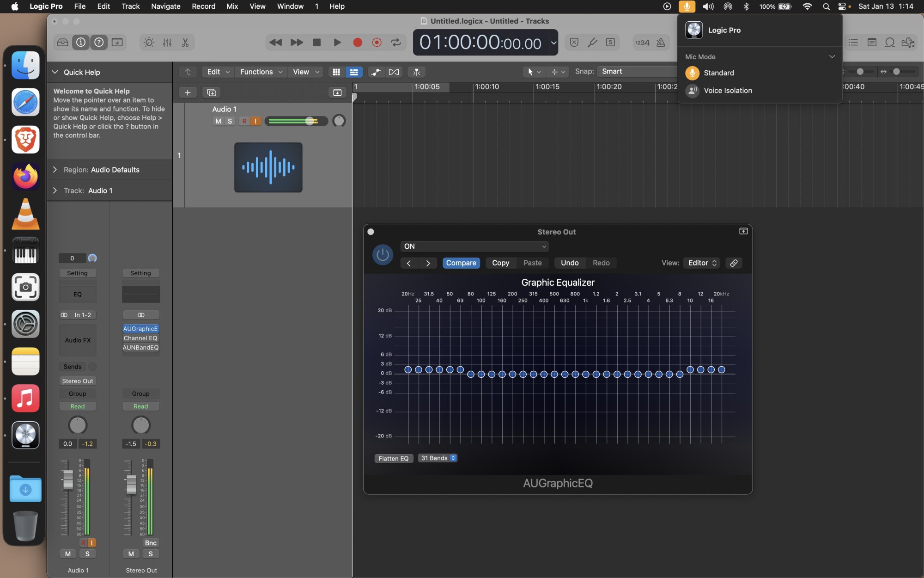Toggle the Metronome button
Screen dimensions: 924x578
click(x=661, y=42)
